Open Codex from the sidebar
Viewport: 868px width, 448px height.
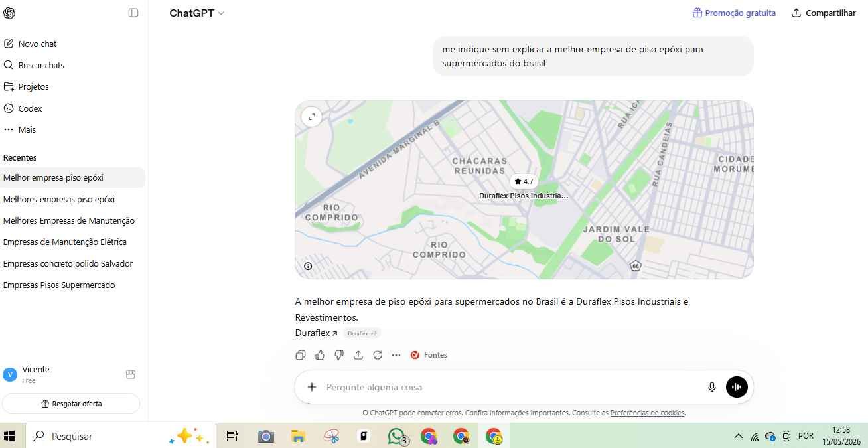(x=23, y=108)
